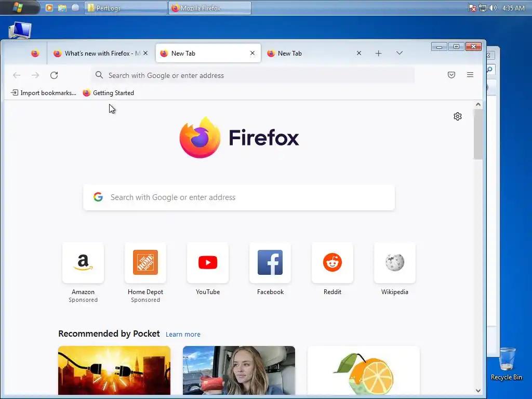The height and width of the screenshot is (399, 532).
Task: Click the page scrollbar down arrow
Action: (x=478, y=391)
